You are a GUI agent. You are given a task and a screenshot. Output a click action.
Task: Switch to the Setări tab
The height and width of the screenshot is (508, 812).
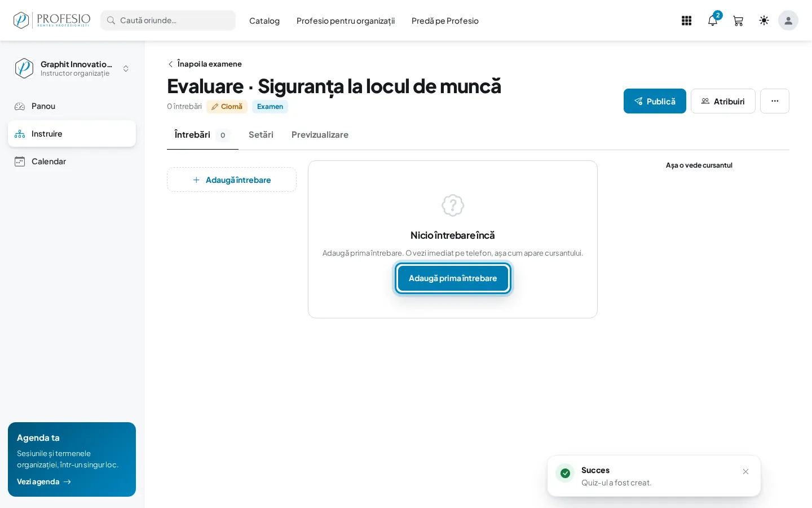pos(261,135)
